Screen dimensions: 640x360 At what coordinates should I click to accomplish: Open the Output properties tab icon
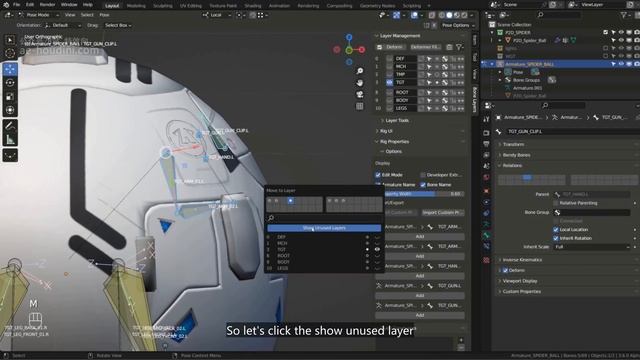click(x=486, y=144)
